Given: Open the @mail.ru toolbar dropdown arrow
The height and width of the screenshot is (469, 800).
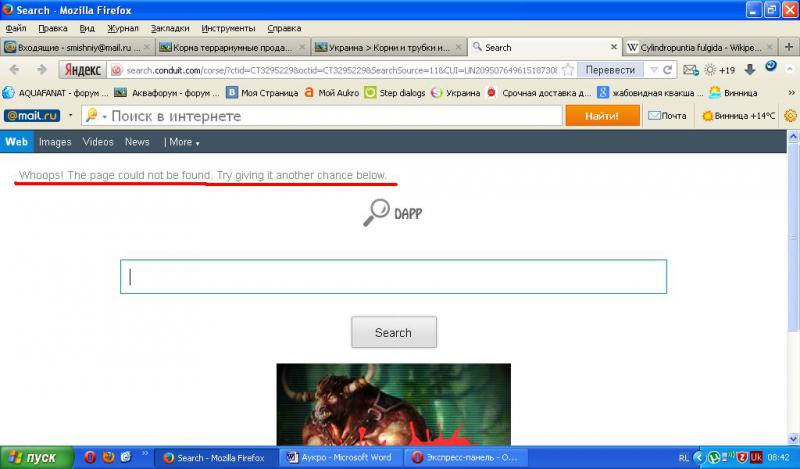Looking at the screenshot, I should 71,116.
